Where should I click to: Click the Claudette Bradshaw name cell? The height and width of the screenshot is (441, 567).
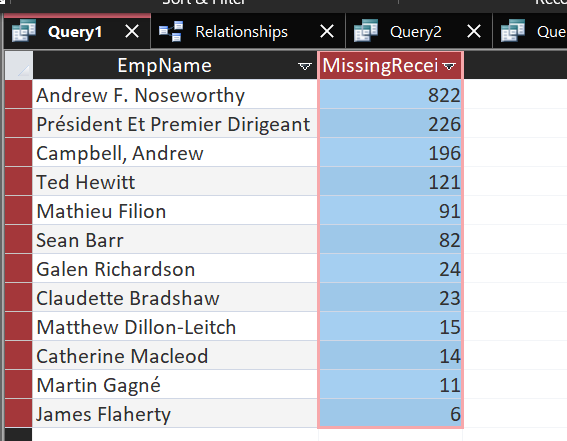[175, 297]
